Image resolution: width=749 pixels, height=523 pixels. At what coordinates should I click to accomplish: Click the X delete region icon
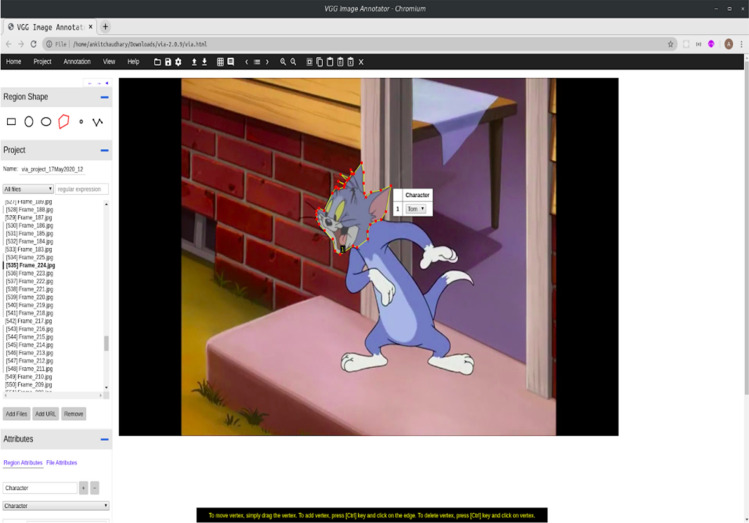[361, 62]
